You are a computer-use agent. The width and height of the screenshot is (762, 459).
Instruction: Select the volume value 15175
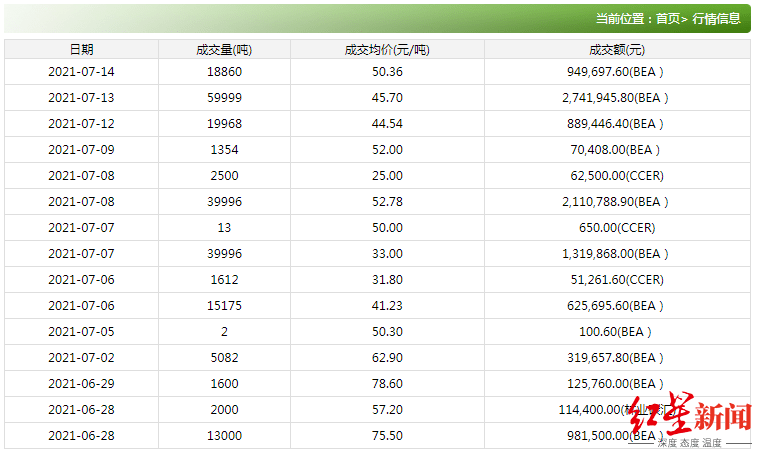tap(224, 306)
